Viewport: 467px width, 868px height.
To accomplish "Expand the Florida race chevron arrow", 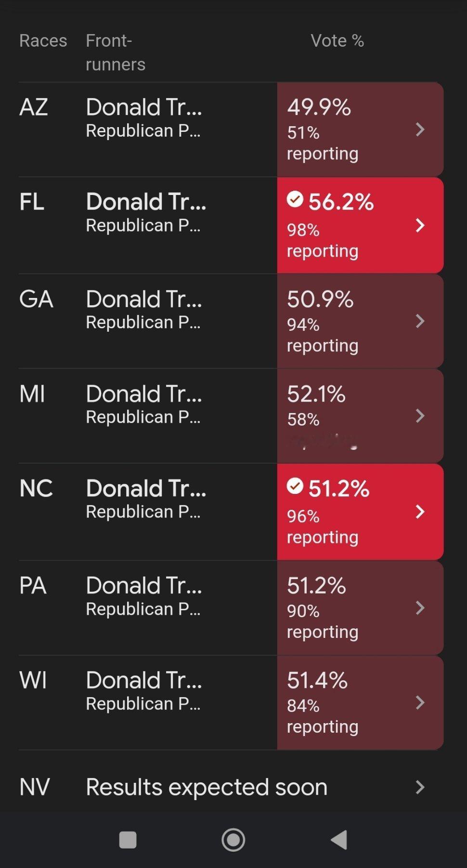I will pos(420,225).
